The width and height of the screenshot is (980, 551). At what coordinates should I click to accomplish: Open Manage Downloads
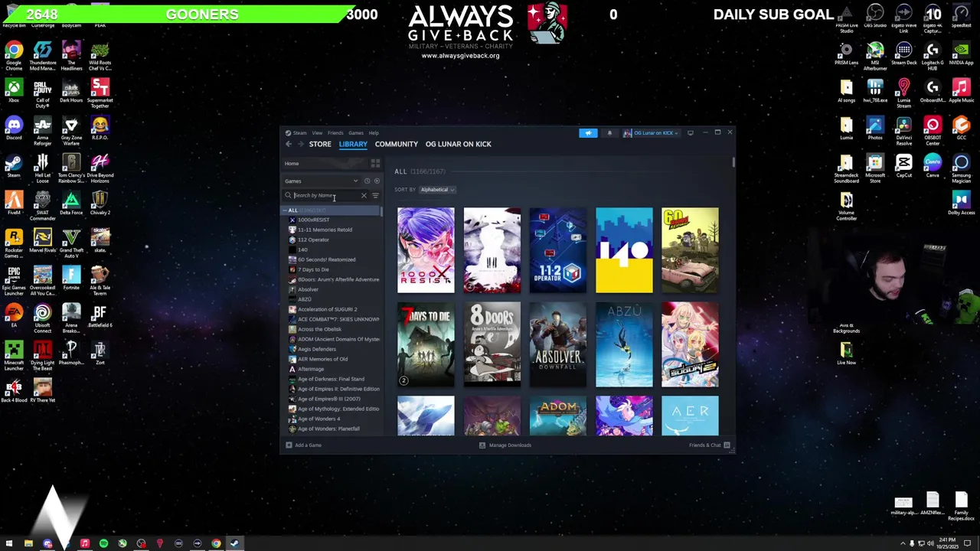(505, 445)
